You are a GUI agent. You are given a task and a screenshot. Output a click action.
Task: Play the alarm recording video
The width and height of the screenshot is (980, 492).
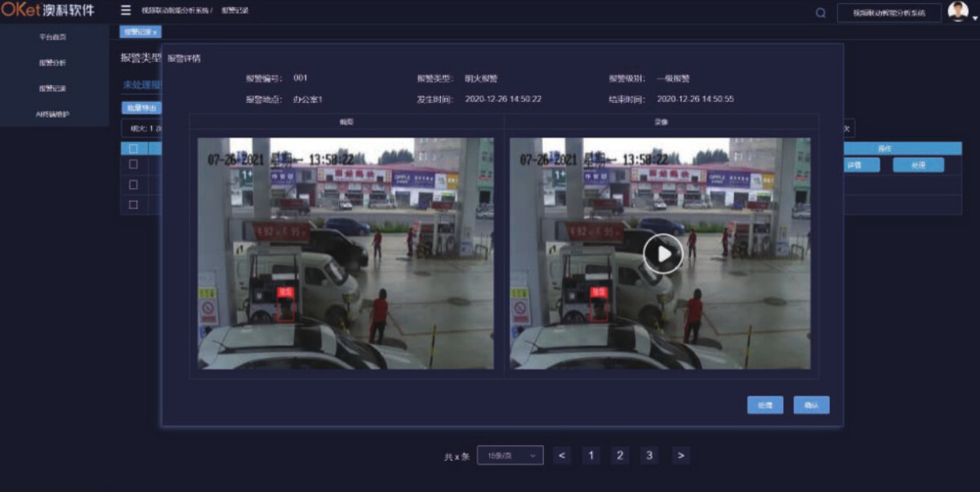click(662, 253)
